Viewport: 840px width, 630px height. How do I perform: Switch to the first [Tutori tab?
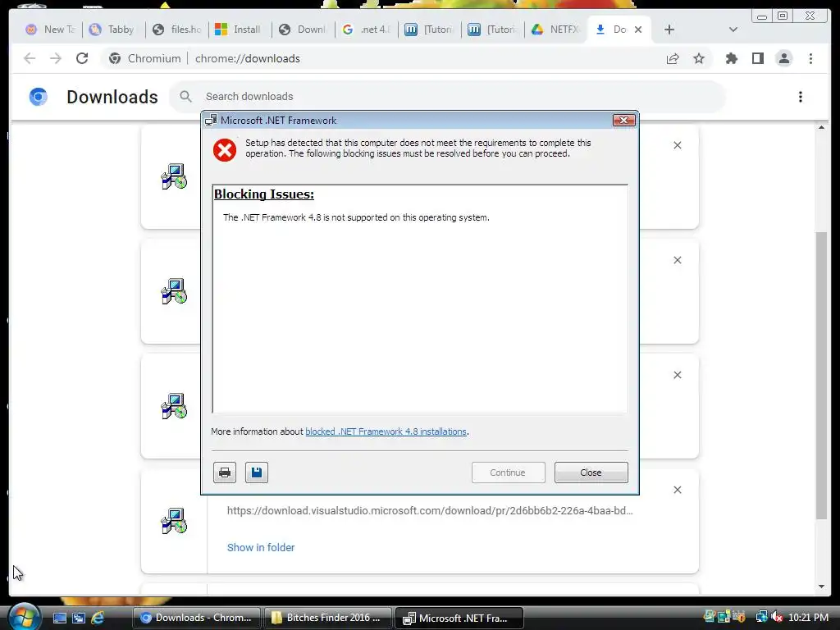(430, 30)
